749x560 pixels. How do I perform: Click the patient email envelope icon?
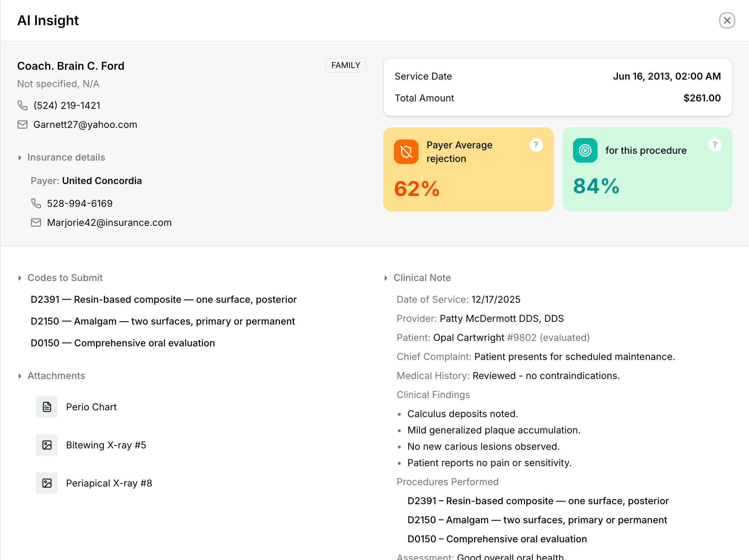[x=22, y=125]
